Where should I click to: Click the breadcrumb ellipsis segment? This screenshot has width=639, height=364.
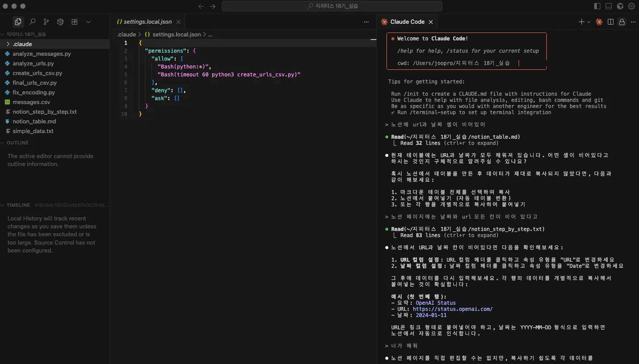tap(210, 34)
